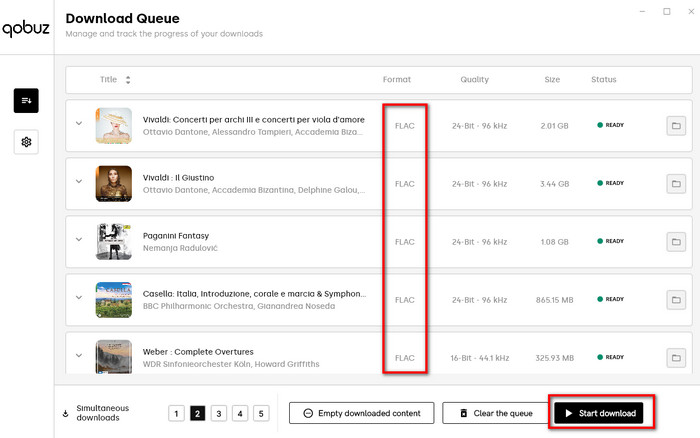
Task: Expand the Paganini Fantasy row
Action: point(79,239)
